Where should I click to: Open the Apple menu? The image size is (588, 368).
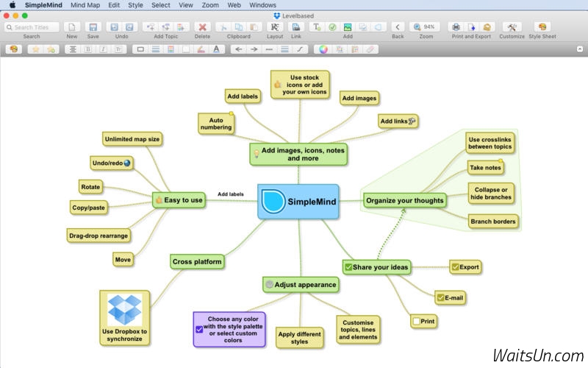click(x=12, y=5)
